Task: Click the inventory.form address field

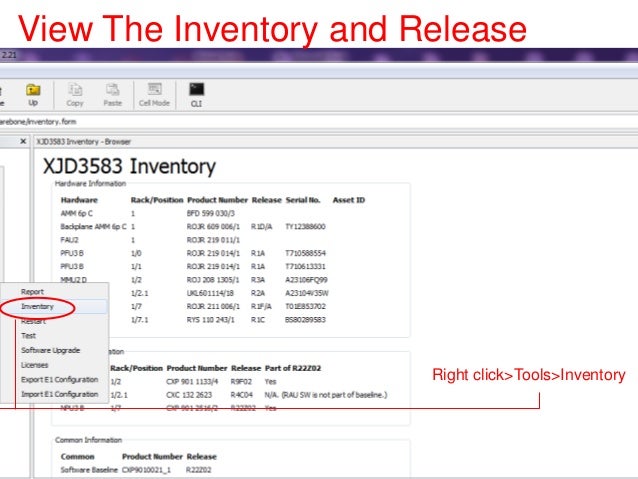Action: point(319,122)
